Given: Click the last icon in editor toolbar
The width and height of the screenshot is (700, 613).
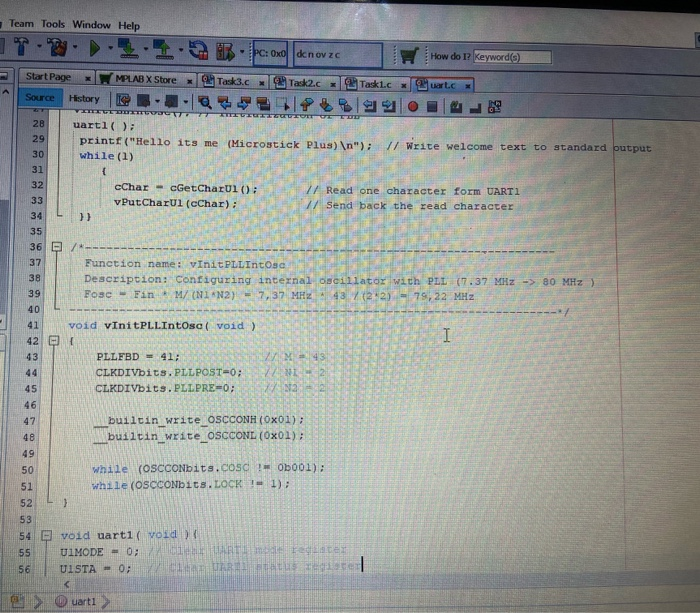Looking at the screenshot, I should 495,107.
